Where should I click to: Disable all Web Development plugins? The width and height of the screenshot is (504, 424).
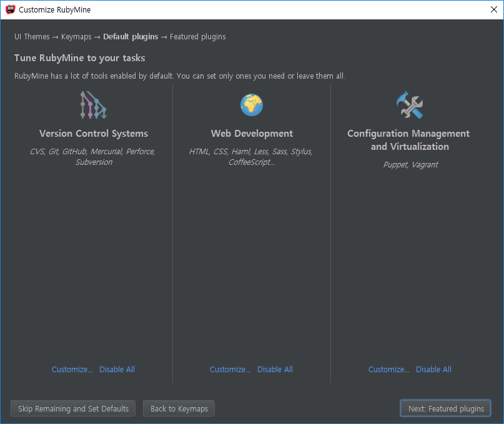[275, 369]
